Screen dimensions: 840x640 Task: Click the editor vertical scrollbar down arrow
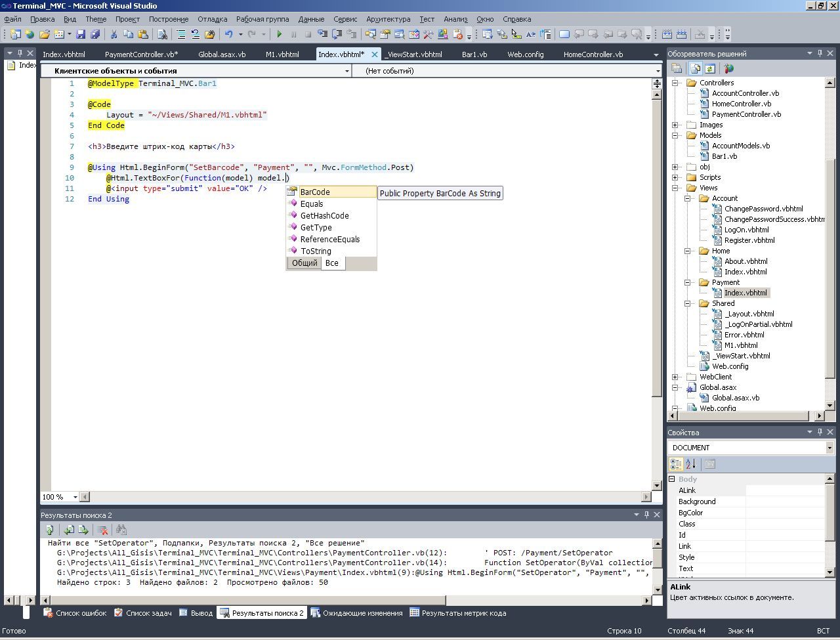[657, 486]
